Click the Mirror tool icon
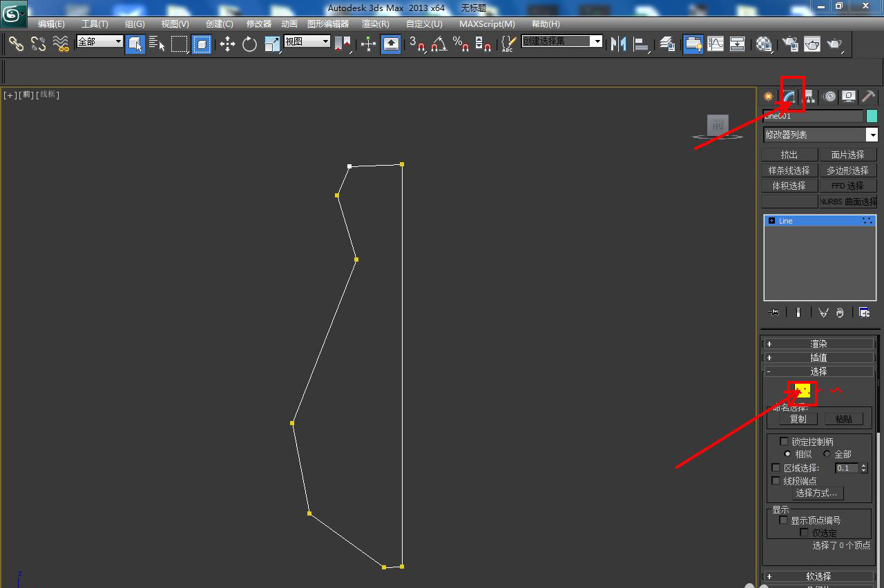The width and height of the screenshot is (884, 588). (618, 44)
